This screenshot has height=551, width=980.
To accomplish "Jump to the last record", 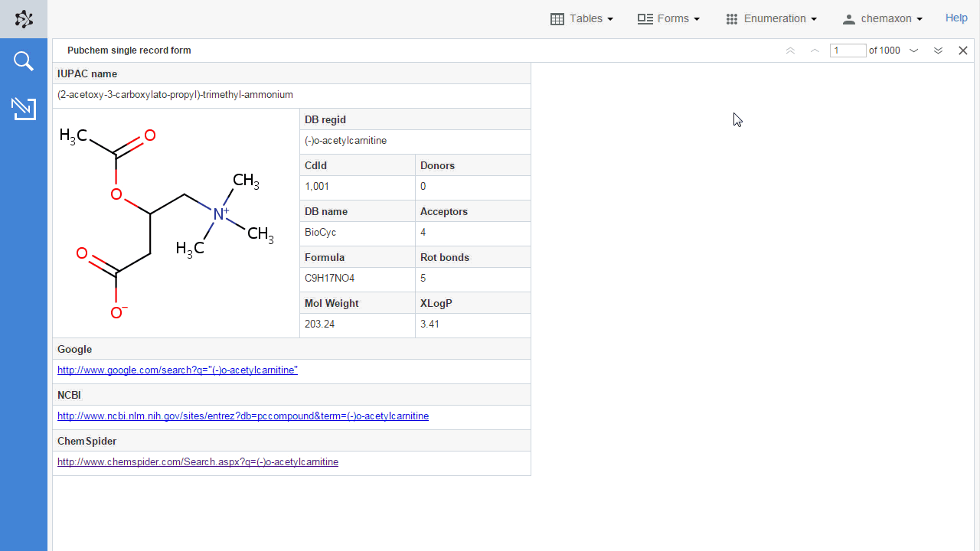I will click(938, 51).
